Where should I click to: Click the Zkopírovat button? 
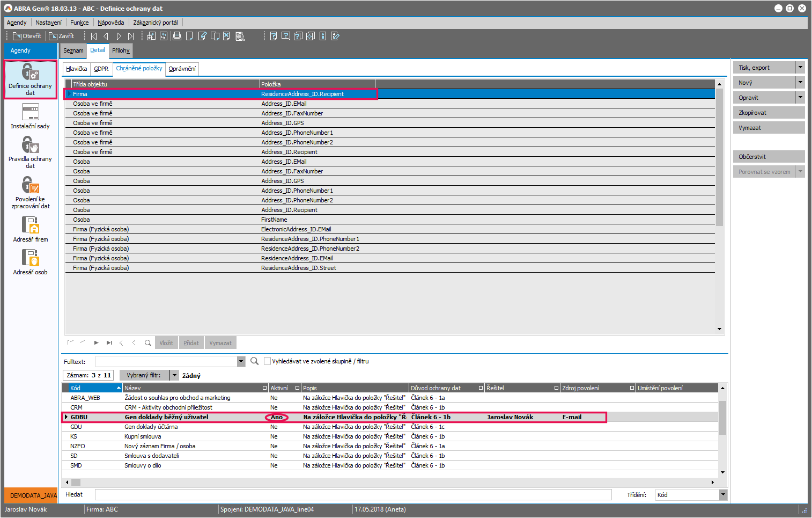[x=768, y=113]
